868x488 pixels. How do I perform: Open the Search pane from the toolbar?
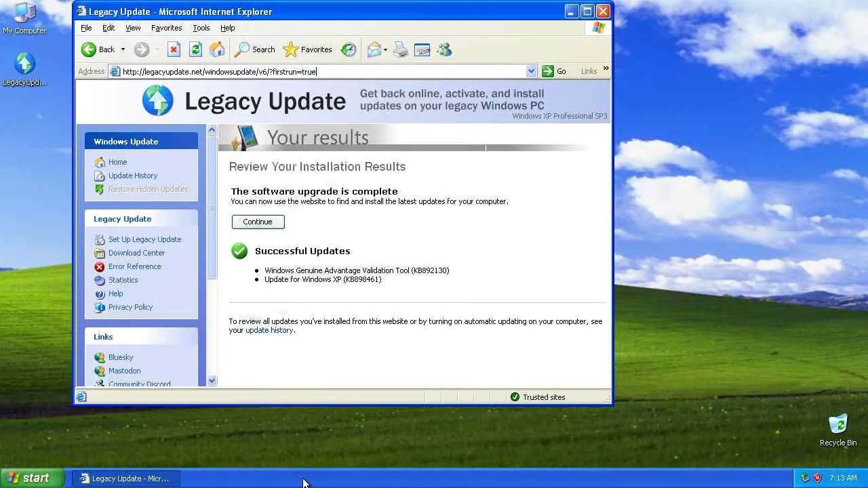pos(255,49)
